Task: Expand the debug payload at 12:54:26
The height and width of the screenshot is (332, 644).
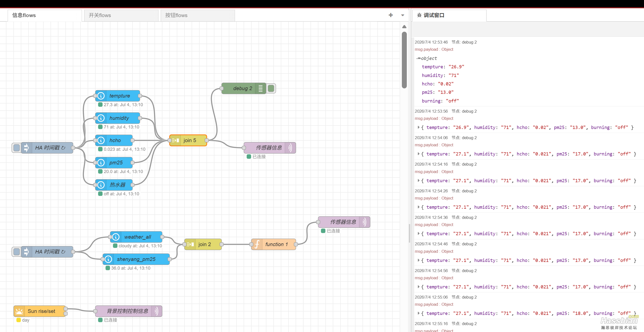Action: point(418,207)
